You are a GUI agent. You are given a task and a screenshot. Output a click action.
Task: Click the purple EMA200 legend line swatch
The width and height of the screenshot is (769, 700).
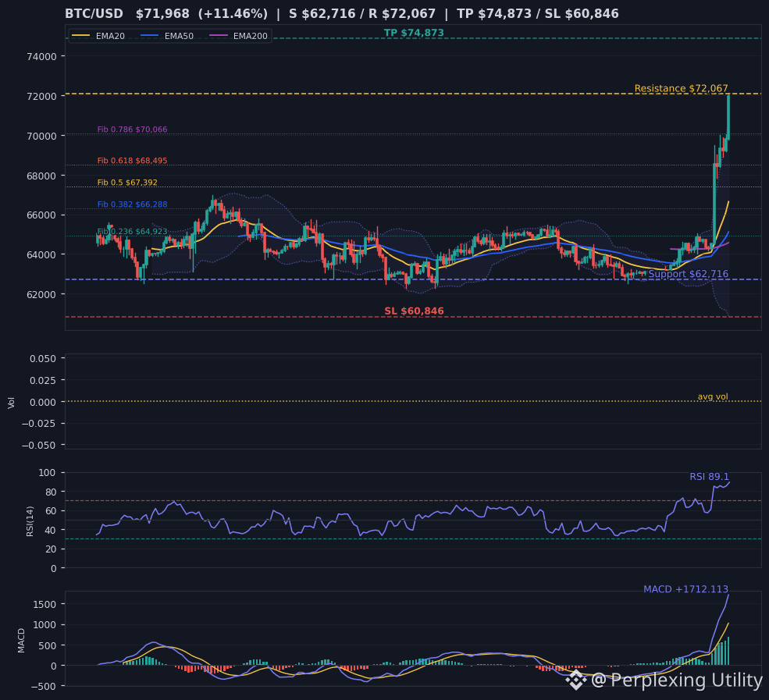219,36
